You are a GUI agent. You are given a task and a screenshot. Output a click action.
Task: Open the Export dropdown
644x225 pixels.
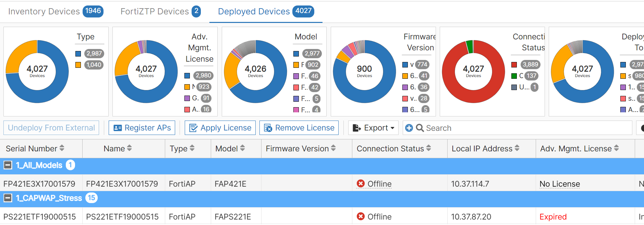373,128
